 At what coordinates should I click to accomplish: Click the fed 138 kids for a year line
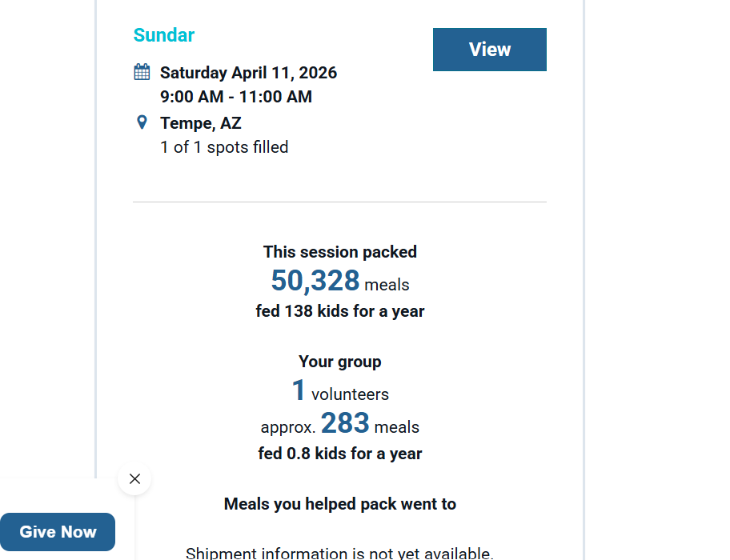point(340,311)
